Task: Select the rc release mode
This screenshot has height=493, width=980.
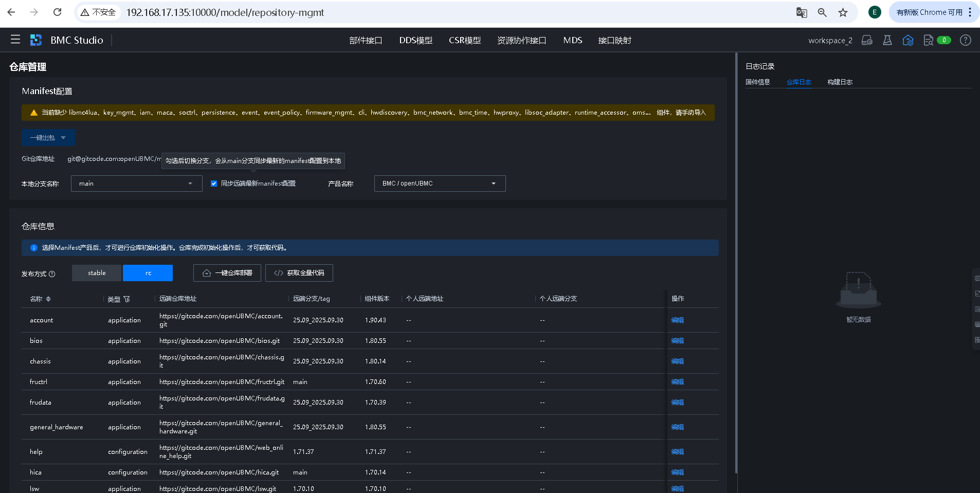Action: pyautogui.click(x=148, y=273)
